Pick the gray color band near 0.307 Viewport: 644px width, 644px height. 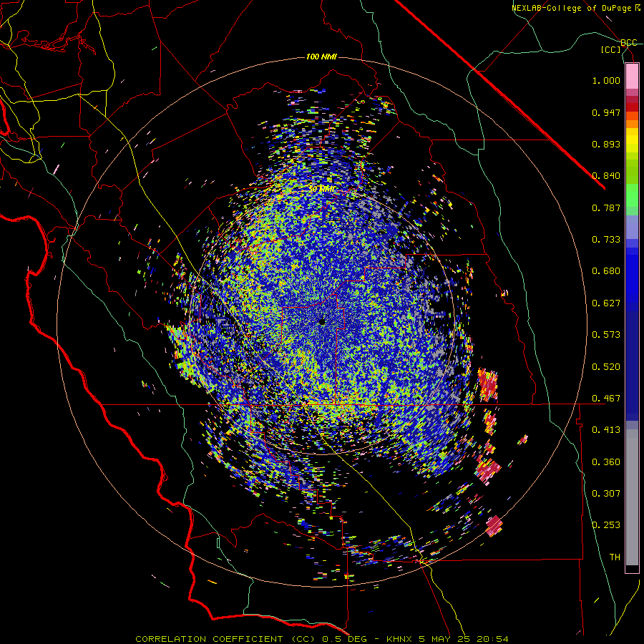point(632,497)
